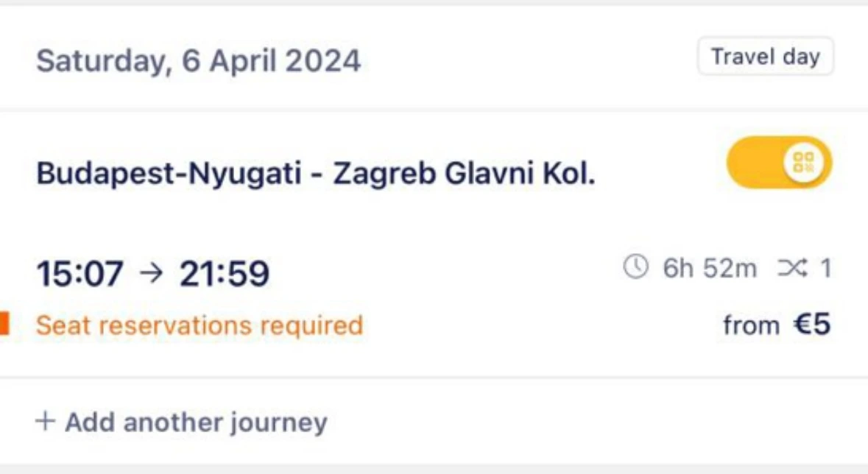Image resolution: width=868 pixels, height=474 pixels.
Task: Click the train changes shuffle icon
Action: pos(791,269)
